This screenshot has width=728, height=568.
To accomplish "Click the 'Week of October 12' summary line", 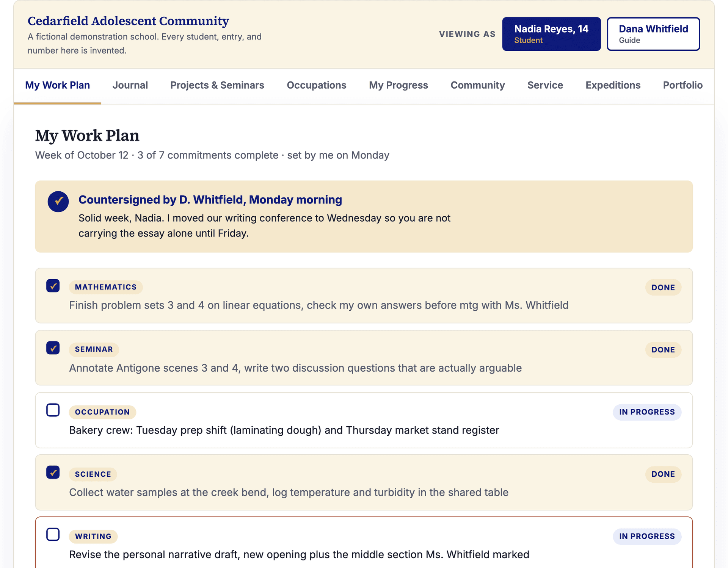I will click(212, 155).
